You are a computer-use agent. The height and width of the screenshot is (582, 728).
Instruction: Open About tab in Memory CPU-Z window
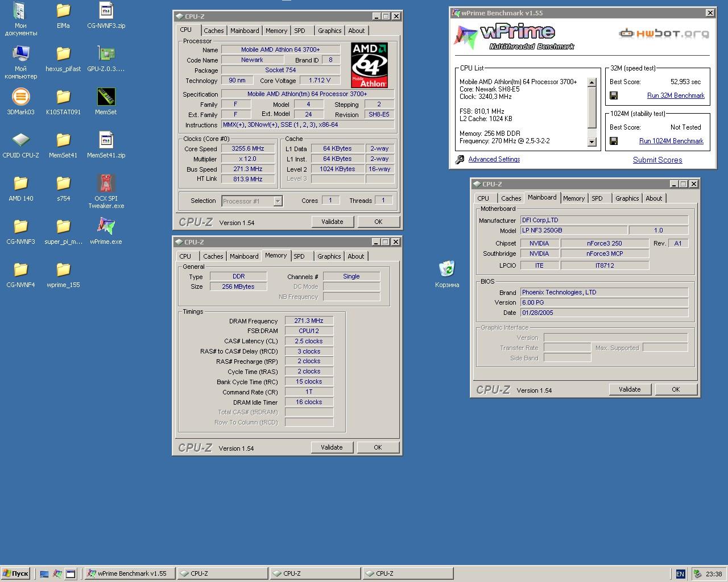tap(356, 256)
